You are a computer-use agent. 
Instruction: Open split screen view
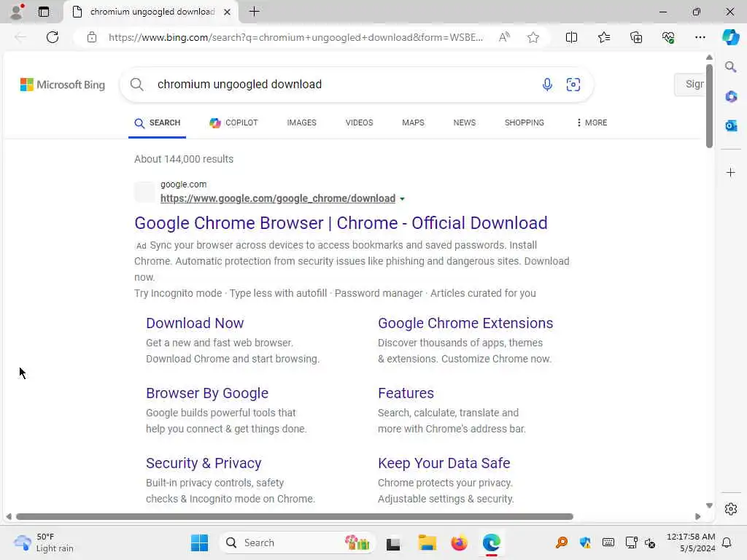tap(571, 37)
